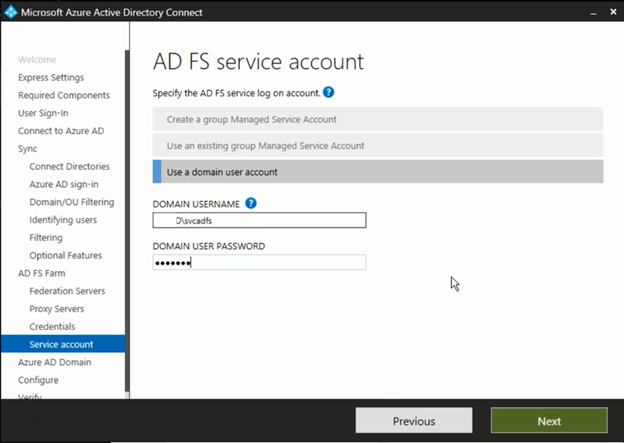Open help icon beside service log on account
624x443 pixels.
tap(328, 92)
